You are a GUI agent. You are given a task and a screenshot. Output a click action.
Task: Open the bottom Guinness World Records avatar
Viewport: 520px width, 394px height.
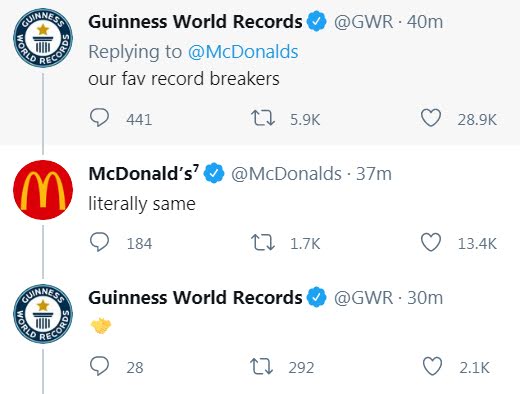(x=43, y=314)
